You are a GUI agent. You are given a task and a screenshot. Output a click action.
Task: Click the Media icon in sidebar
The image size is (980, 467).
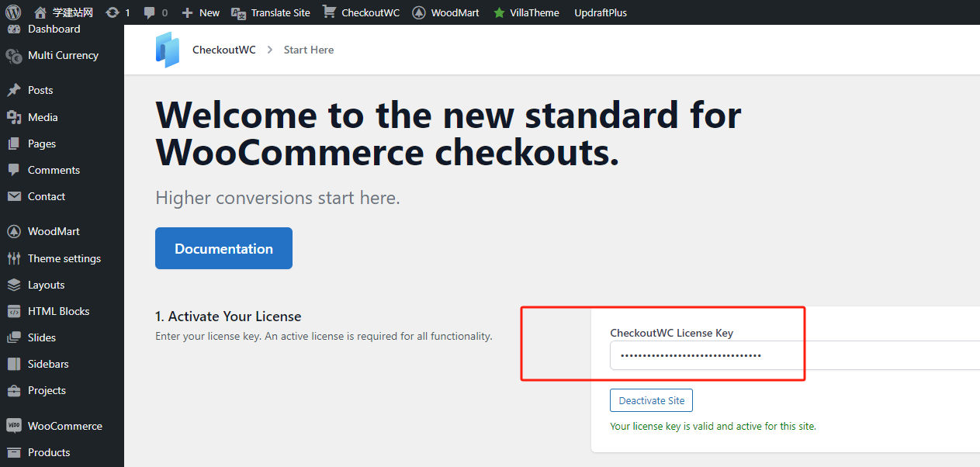click(x=14, y=117)
